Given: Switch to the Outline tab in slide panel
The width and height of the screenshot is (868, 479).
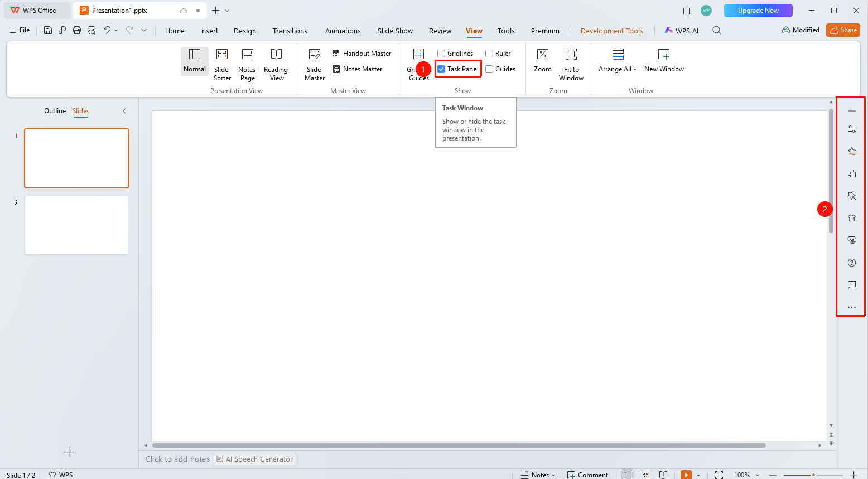Looking at the screenshot, I should click(x=55, y=111).
